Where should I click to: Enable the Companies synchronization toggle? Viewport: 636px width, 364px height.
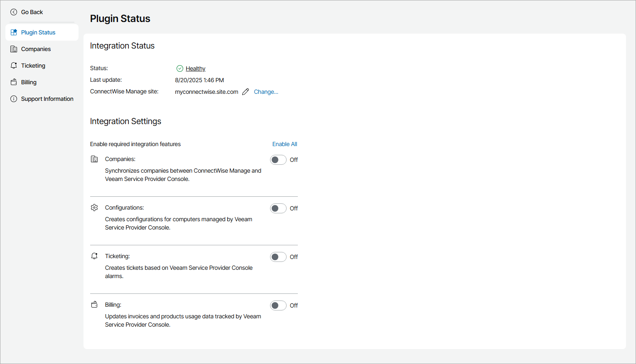tap(278, 159)
